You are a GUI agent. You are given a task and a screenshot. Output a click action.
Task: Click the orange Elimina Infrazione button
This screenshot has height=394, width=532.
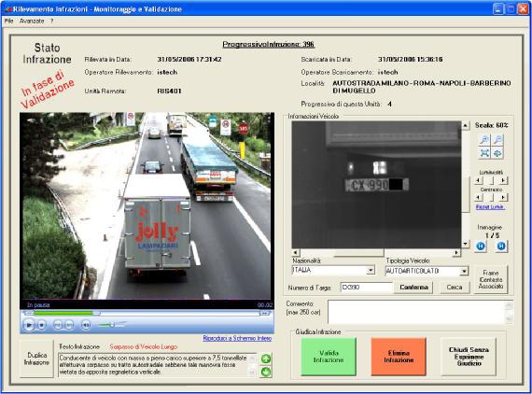click(399, 357)
